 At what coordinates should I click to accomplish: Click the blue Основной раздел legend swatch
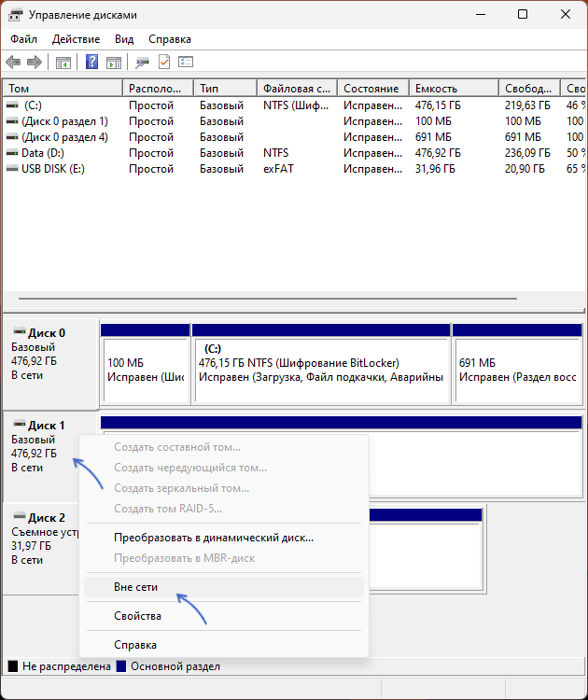(121, 666)
